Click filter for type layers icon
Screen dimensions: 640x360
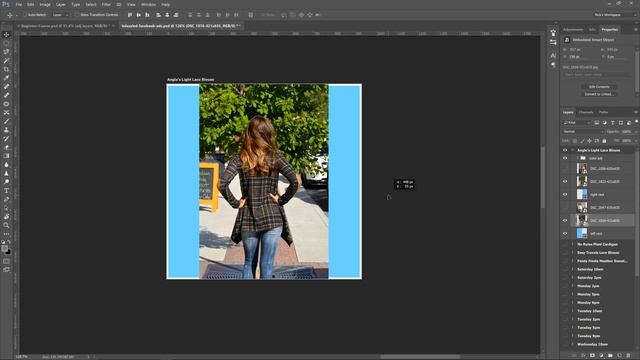(x=613, y=122)
